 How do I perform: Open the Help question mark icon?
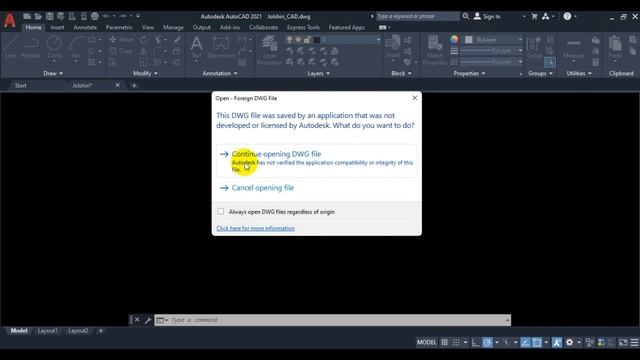point(567,16)
